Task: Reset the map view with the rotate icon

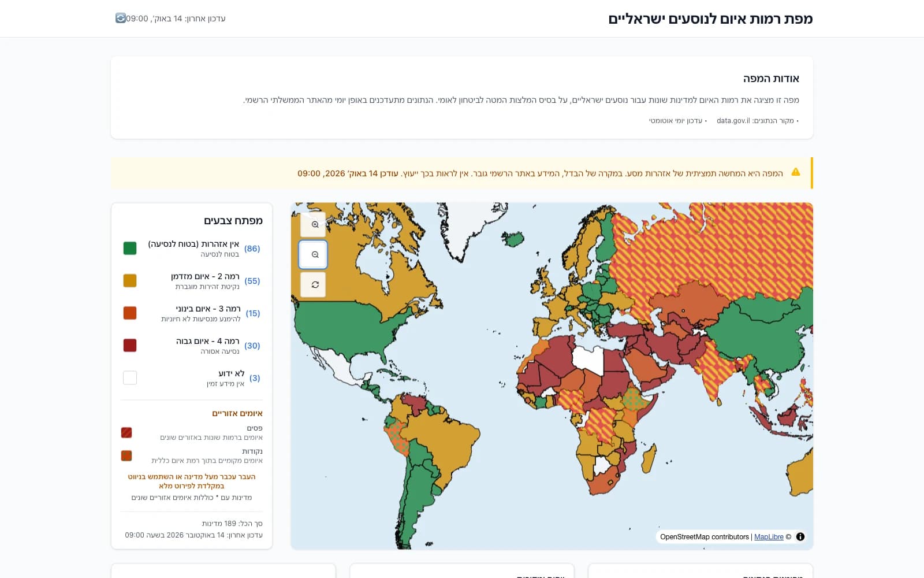Action: click(x=313, y=284)
